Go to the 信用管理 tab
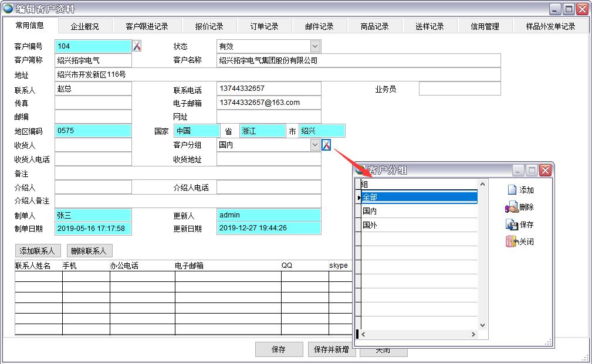This screenshot has width=592, height=364. [485, 26]
